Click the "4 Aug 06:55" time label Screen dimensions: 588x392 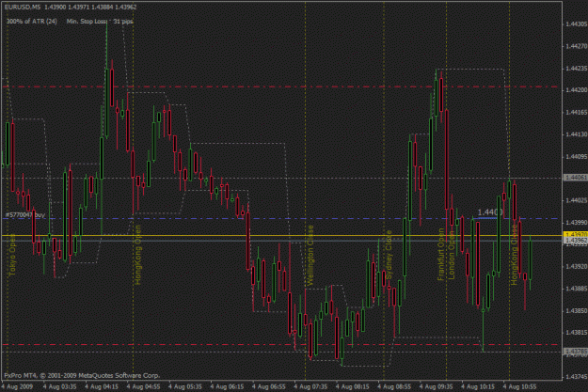tap(268, 386)
